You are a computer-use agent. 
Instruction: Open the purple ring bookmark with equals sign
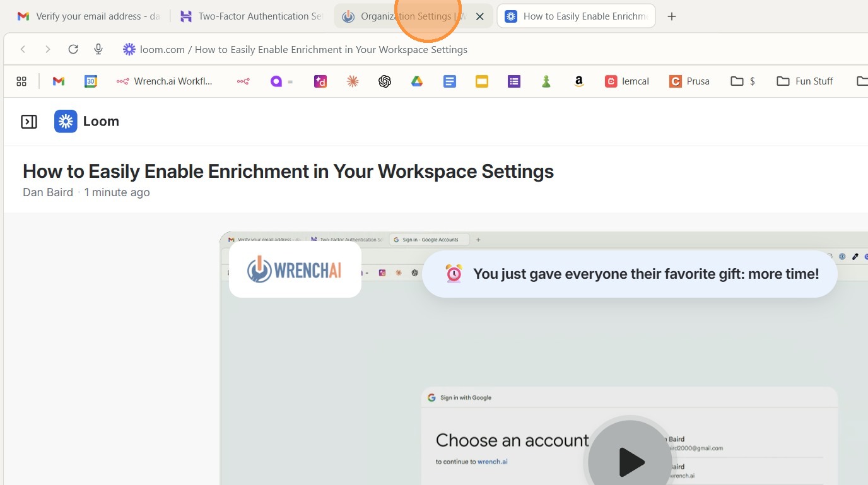pyautogui.click(x=281, y=81)
